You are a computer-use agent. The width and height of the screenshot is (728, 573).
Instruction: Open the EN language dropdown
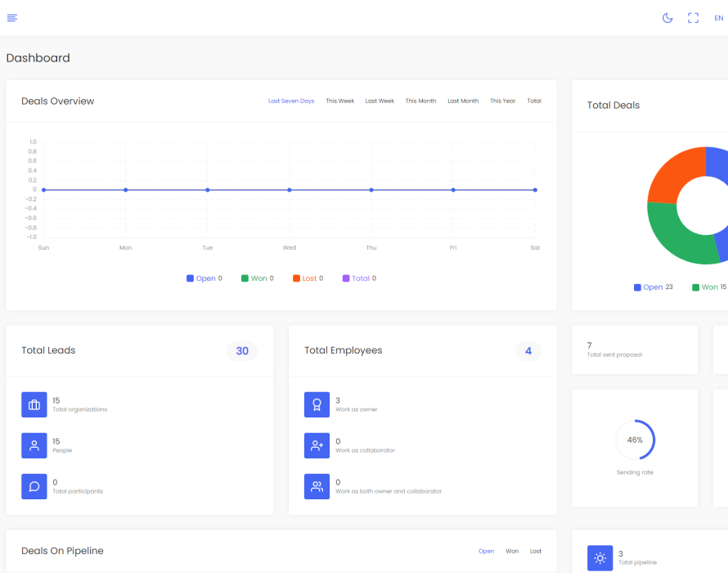click(x=718, y=18)
